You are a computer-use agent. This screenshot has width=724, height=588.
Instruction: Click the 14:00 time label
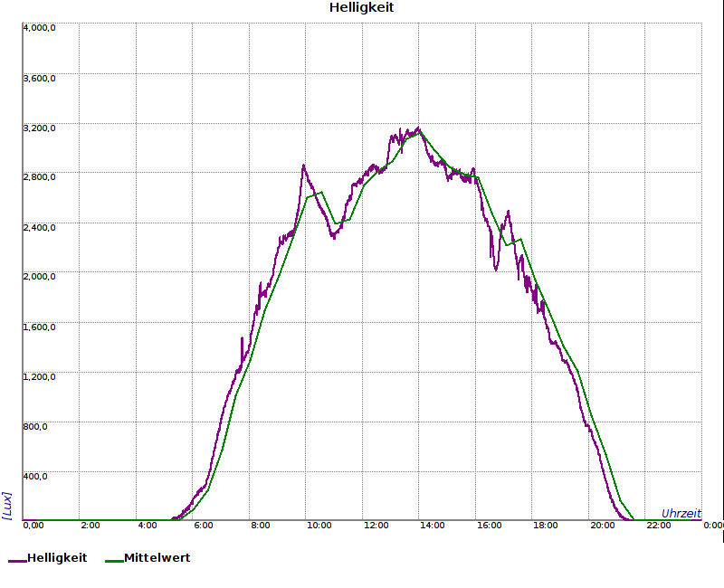click(433, 526)
